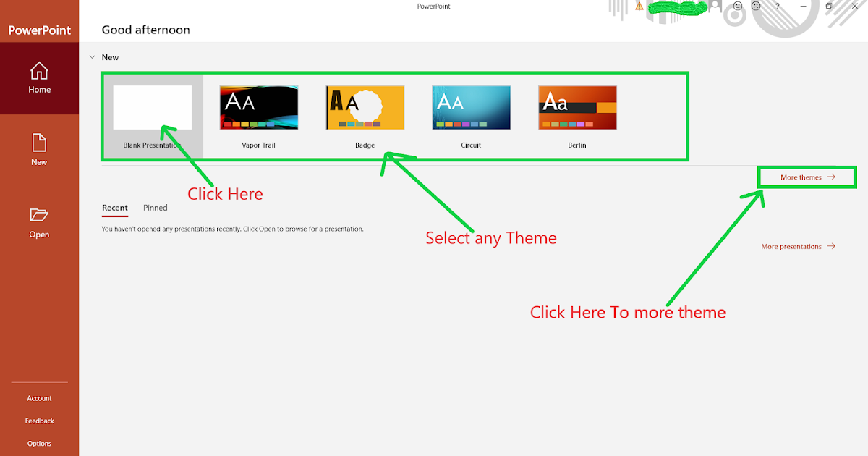Send a smile feedback face

pyautogui.click(x=738, y=6)
